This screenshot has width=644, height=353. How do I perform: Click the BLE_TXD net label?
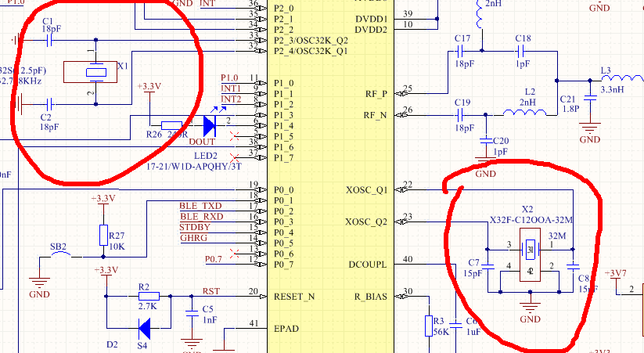click(x=200, y=206)
